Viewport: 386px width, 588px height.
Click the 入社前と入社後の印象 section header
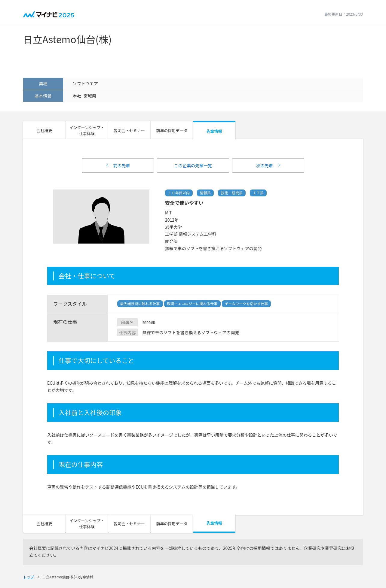(x=193, y=413)
